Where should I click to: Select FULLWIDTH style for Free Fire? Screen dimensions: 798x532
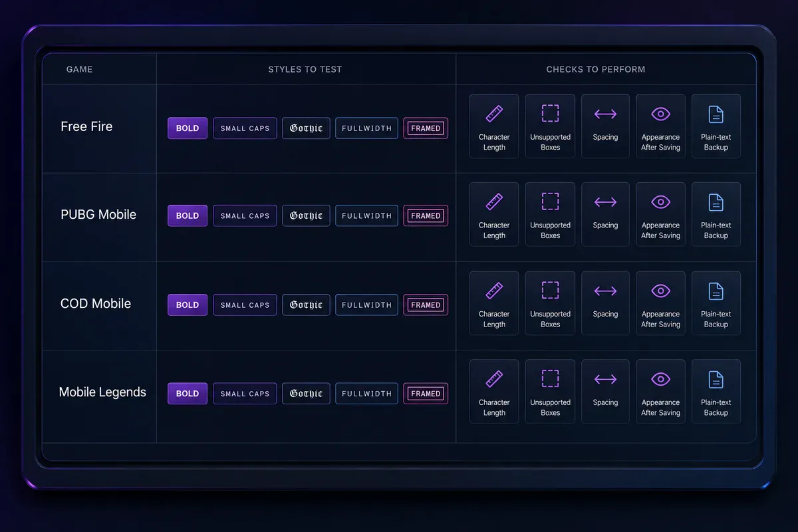pos(366,128)
